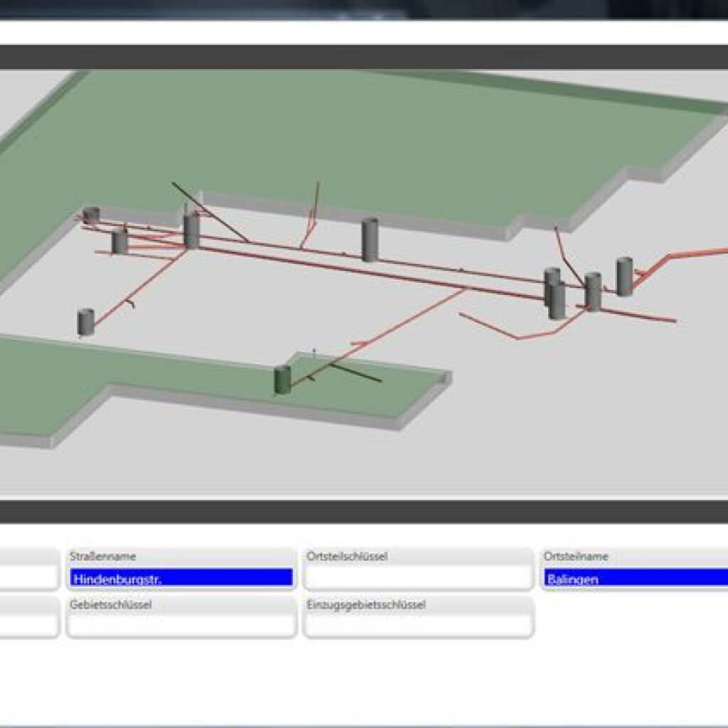Image resolution: width=728 pixels, height=728 pixels.
Task: Select the dark diagonal pipe at upper left
Action: 210,212
